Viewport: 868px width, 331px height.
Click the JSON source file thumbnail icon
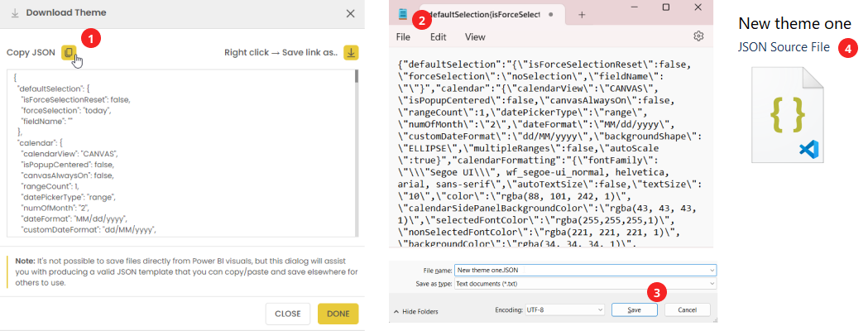pyautogui.click(x=787, y=114)
